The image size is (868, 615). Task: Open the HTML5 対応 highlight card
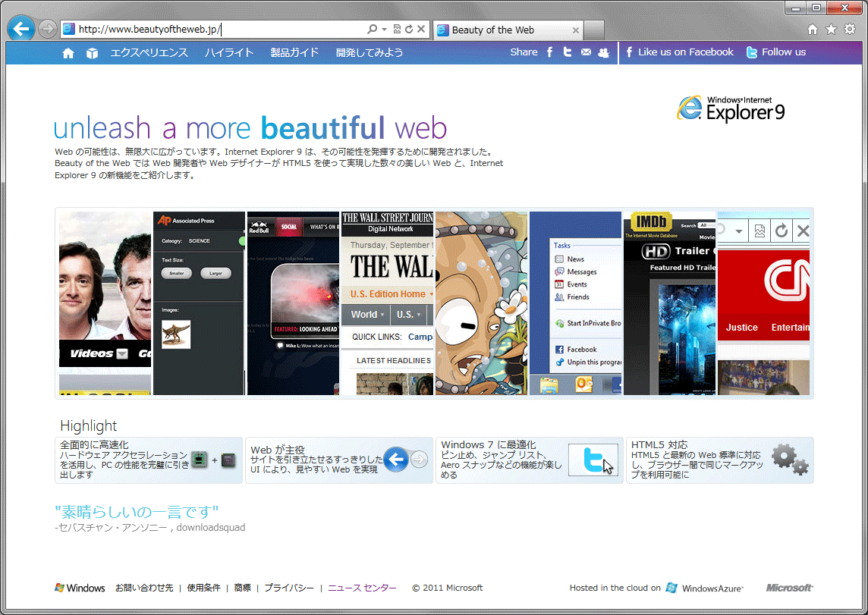pyautogui.click(x=720, y=460)
